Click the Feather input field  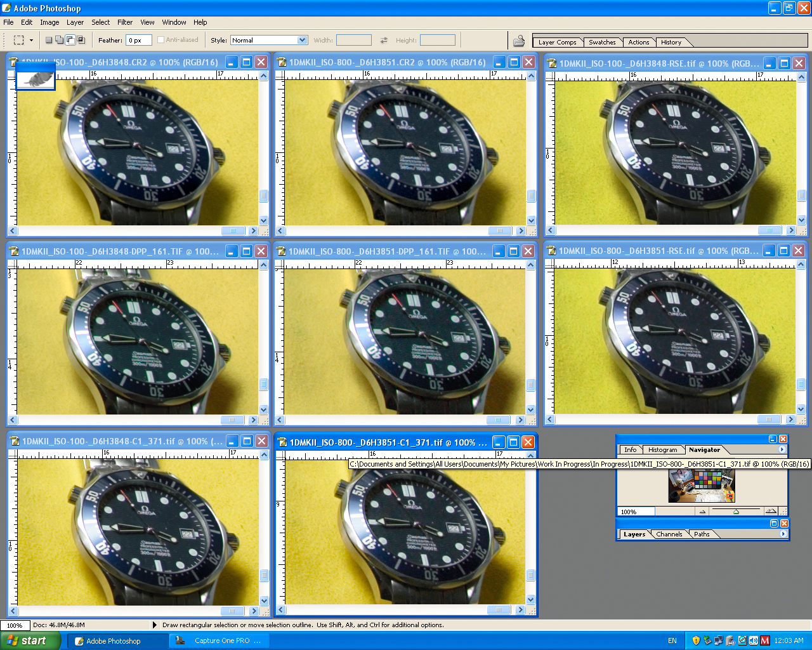138,40
